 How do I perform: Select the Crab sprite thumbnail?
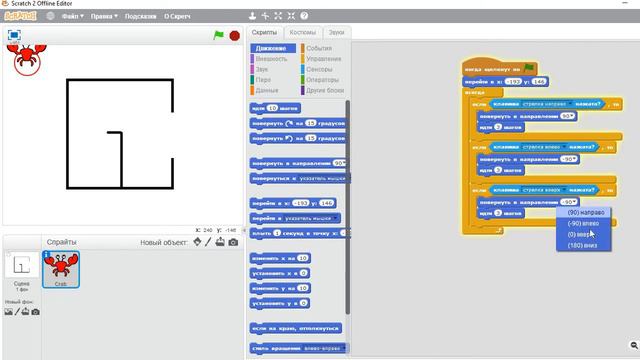point(61,269)
